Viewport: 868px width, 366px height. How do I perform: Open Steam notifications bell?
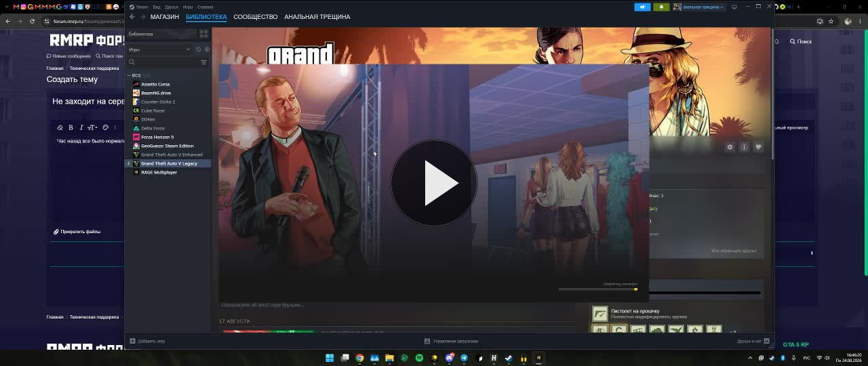tap(661, 7)
